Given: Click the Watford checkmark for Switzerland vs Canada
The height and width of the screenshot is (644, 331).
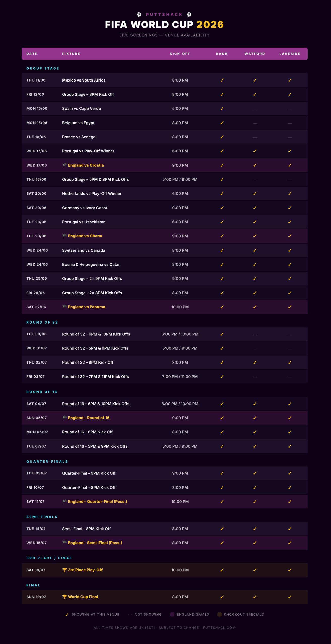Looking at the screenshot, I should point(255,250).
